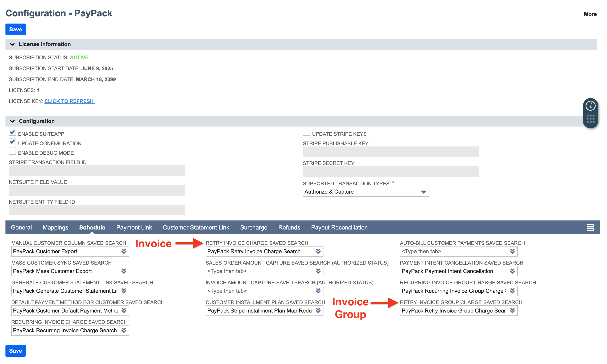Open Mass Customer Sync Saved Search dropdown arrow

click(x=124, y=271)
